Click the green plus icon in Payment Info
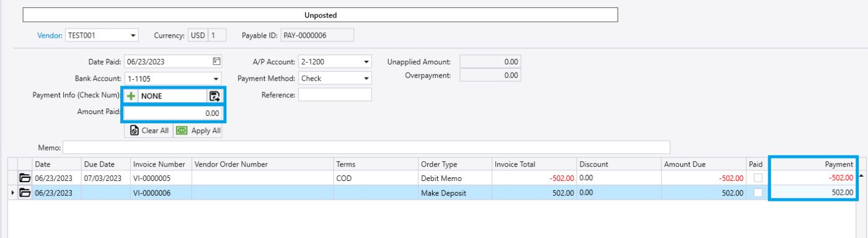The height and width of the screenshot is (238, 868). (x=131, y=96)
